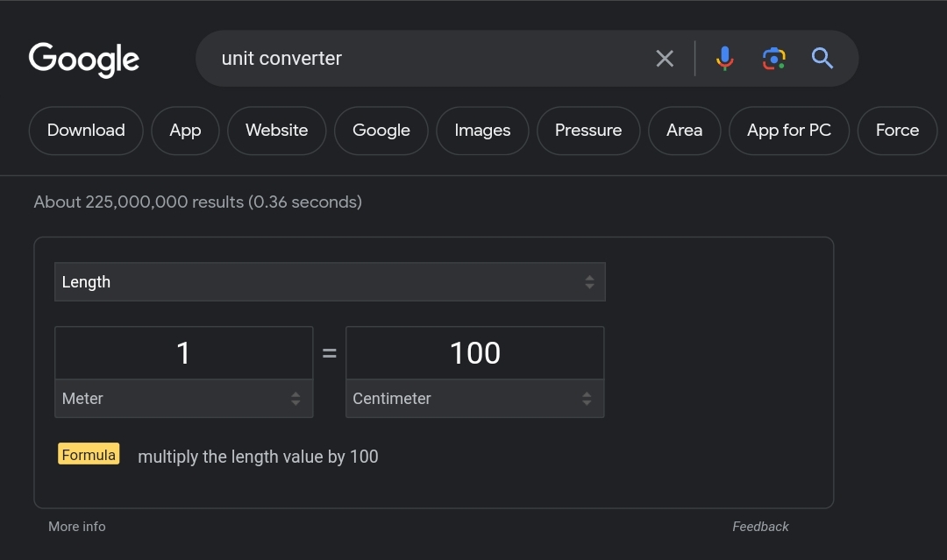Click the Meter value input field
947x560 pixels.
coord(183,353)
